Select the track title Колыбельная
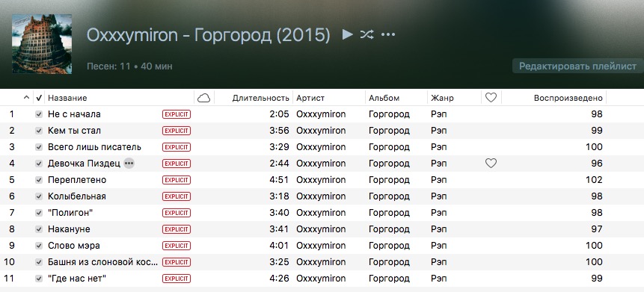Screen dimensions: 644x292 coord(77,196)
